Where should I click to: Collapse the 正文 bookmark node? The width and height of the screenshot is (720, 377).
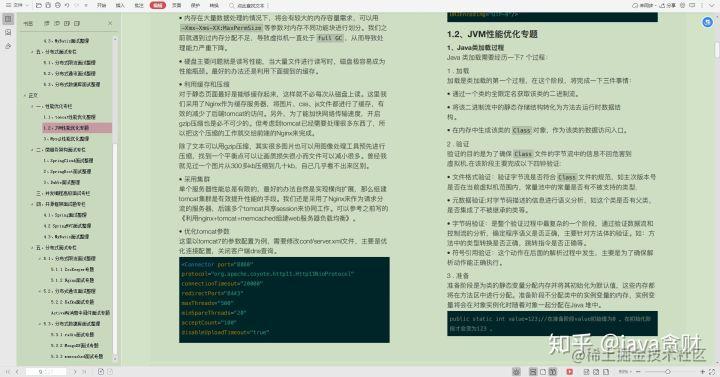(25, 96)
